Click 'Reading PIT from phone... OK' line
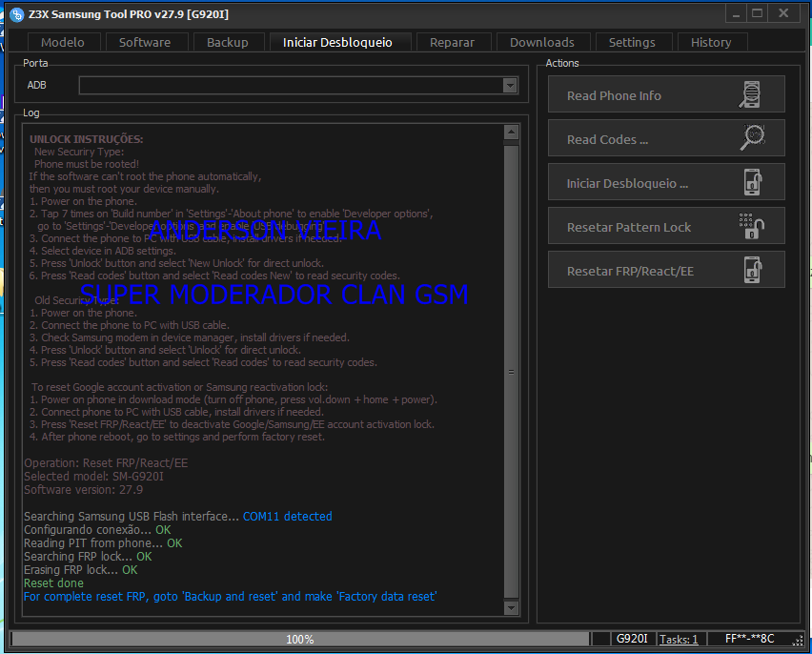The width and height of the screenshot is (812, 654). (103, 543)
